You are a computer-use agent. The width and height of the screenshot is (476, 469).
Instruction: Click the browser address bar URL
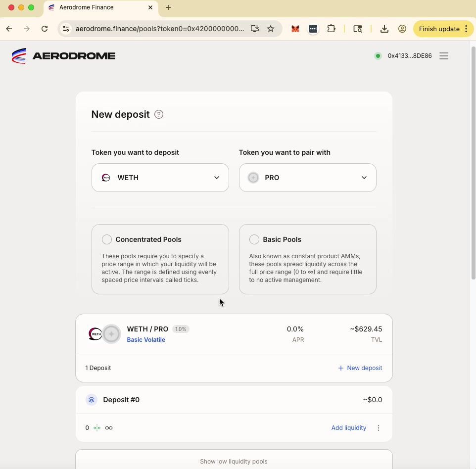point(159,29)
